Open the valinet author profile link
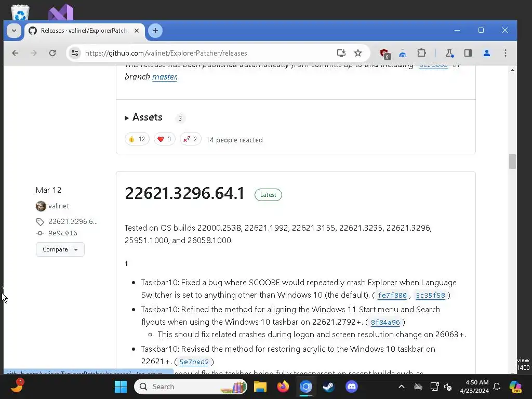Viewport: 532px width, 399px height. coord(59,206)
